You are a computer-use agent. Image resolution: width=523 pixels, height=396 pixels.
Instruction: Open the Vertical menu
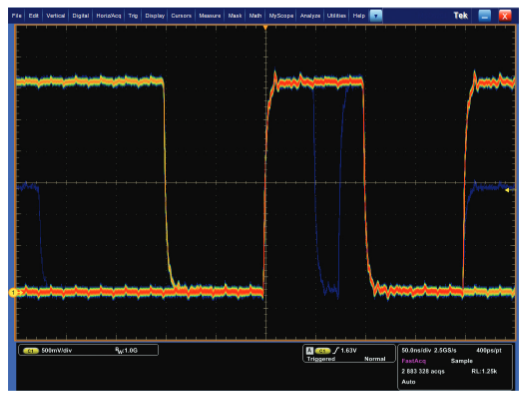tap(55, 16)
